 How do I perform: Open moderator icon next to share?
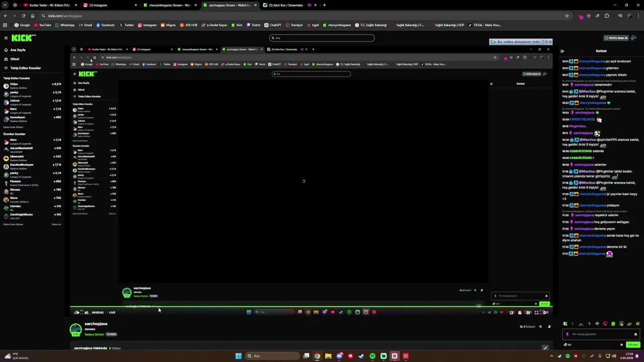(x=549, y=327)
